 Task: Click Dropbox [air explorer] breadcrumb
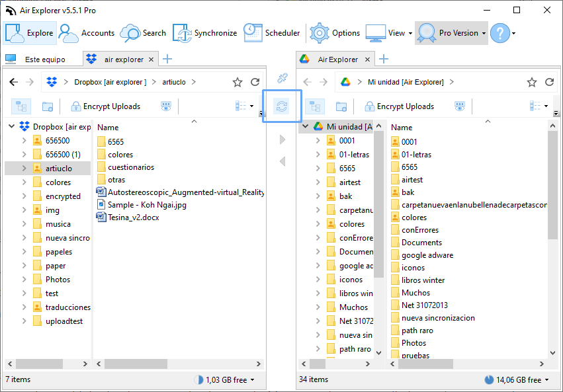click(x=110, y=82)
